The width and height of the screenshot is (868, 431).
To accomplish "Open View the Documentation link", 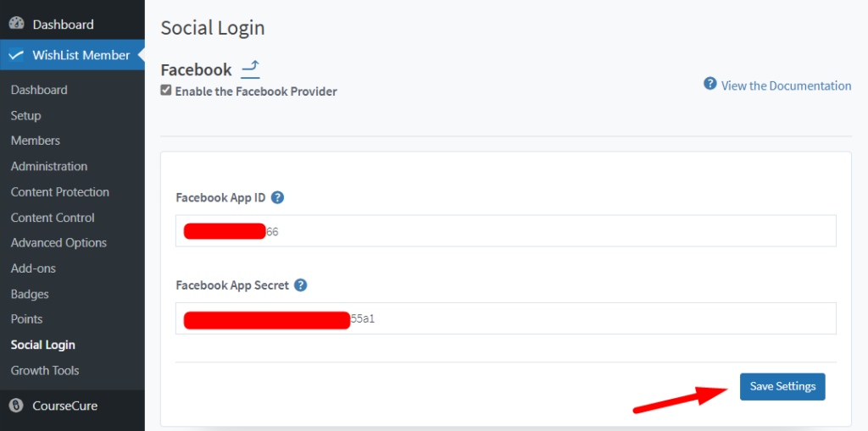I will (786, 86).
